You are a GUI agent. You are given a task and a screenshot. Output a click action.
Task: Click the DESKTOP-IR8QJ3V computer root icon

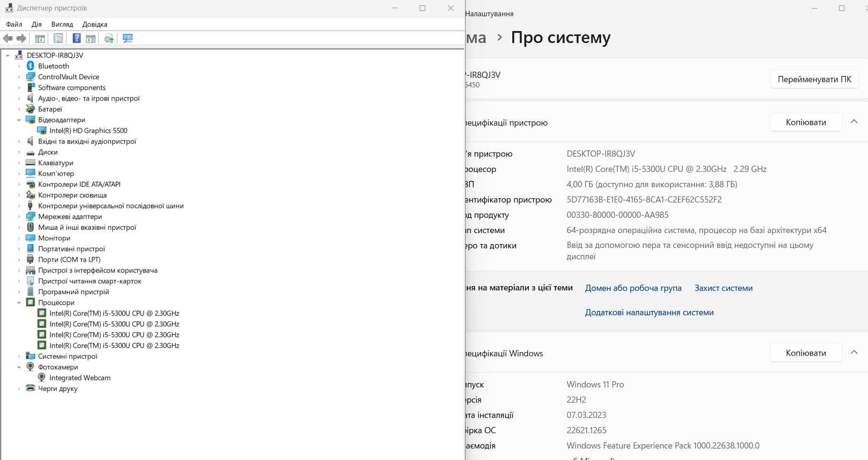19,55
